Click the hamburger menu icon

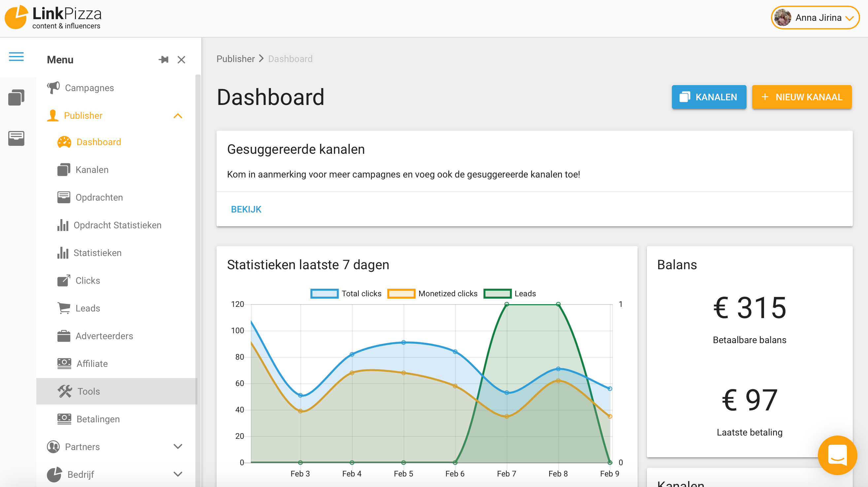(16, 56)
